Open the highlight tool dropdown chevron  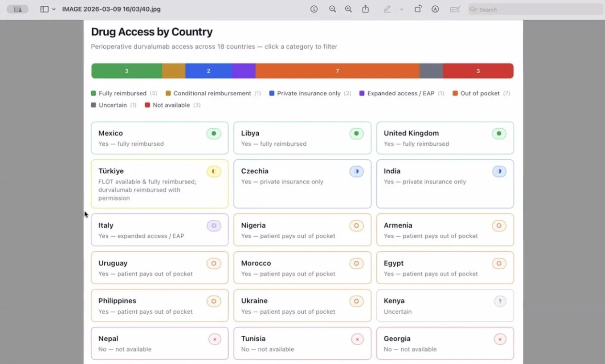[x=402, y=9]
